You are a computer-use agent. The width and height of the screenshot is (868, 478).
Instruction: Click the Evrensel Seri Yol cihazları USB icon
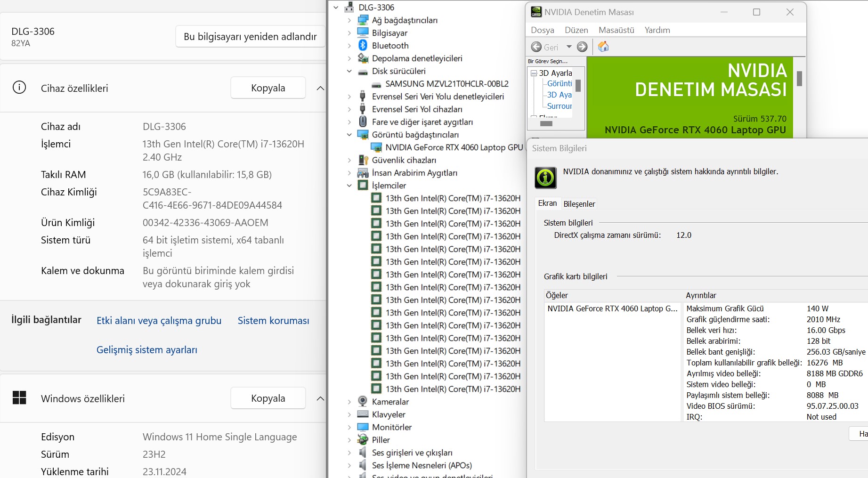click(x=363, y=109)
